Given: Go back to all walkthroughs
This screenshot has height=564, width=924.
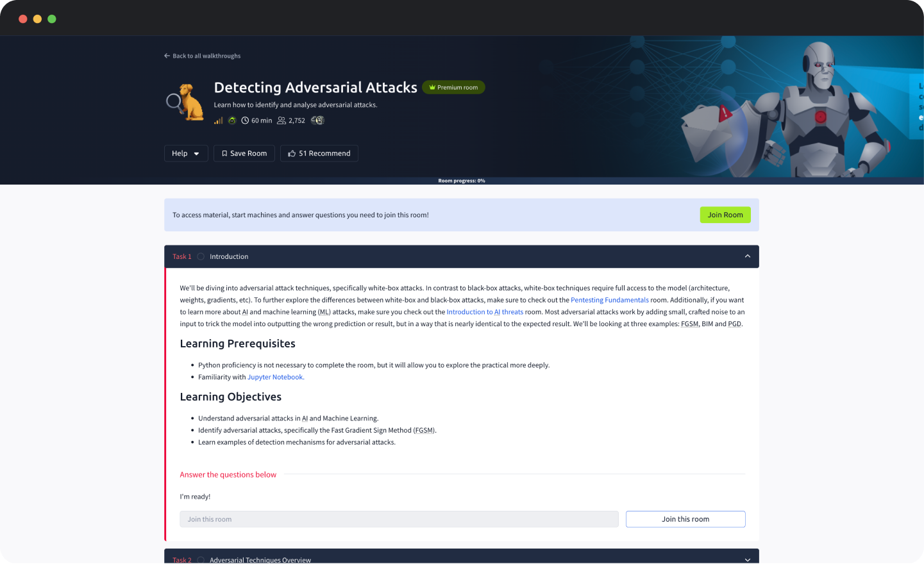Looking at the screenshot, I should [x=202, y=56].
